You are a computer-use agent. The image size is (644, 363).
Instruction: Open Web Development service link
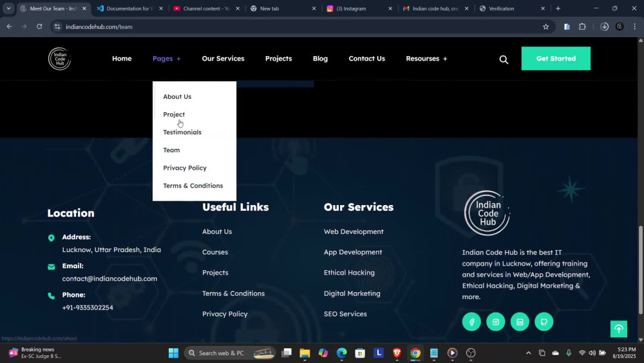pos(354,231)
